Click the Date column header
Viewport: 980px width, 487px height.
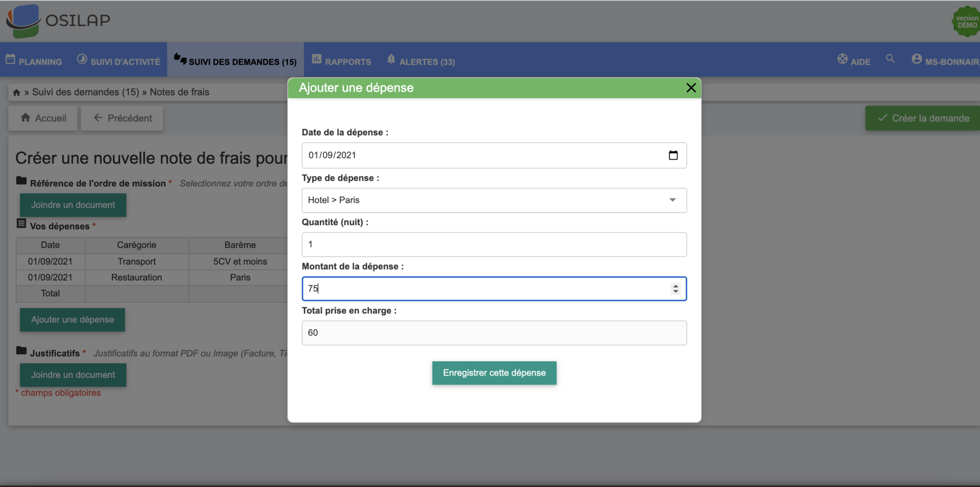coord(50,245)
